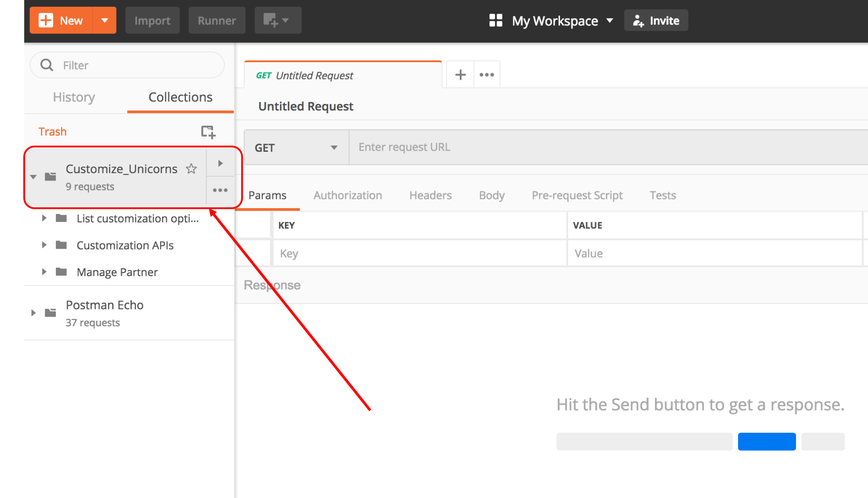Click the plus icon on New button
Screen dimensions: 868x498
46,20
